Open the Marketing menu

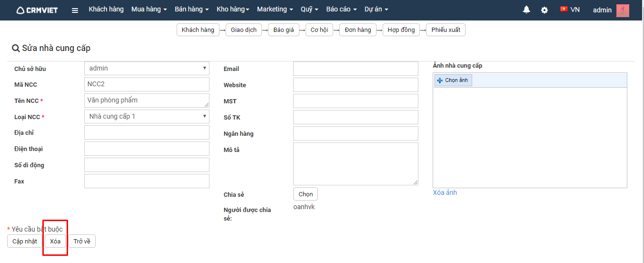(x=275, y=10)
